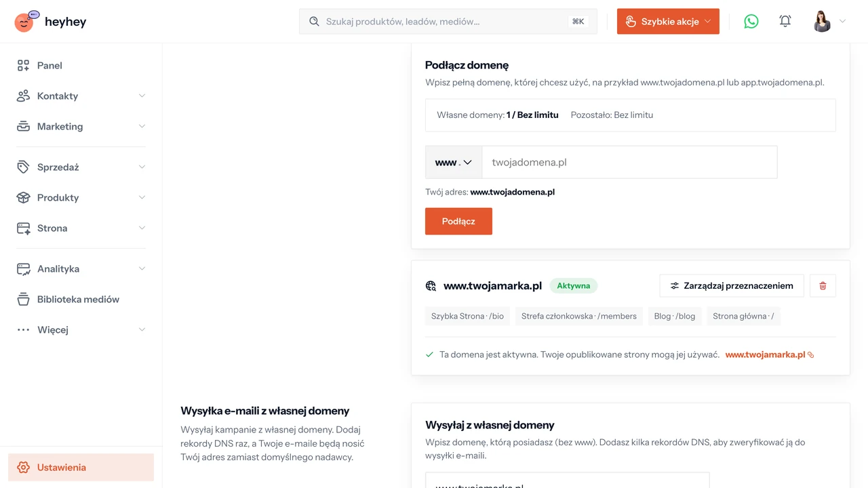Click the Strona główna / tag
Image resolution: width=868 pixels, height=488 pixels.
[743, 317]
